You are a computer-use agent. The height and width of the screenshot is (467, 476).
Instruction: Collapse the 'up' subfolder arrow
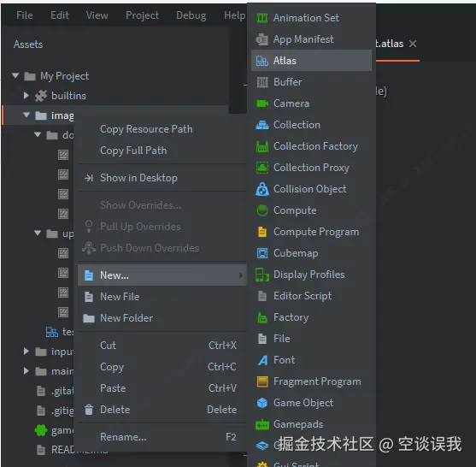[x=38, y=233]
